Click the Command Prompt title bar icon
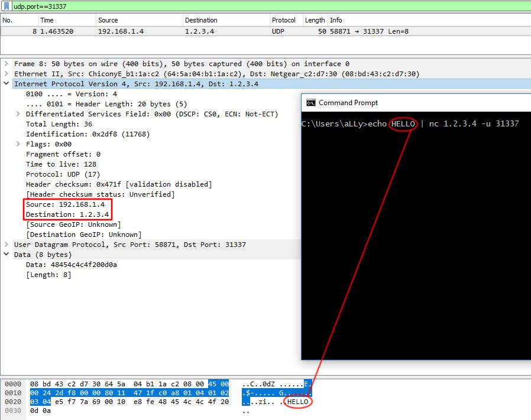The height and width of the screenshot is (420, 531). pyautogui.click(x=312, y=102)
